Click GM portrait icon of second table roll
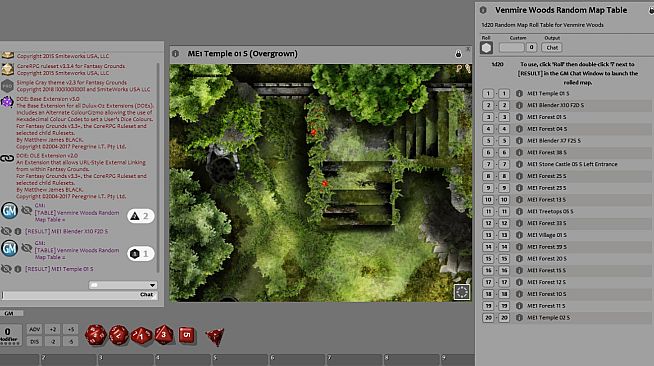654x366 pixels. point(9,248)
